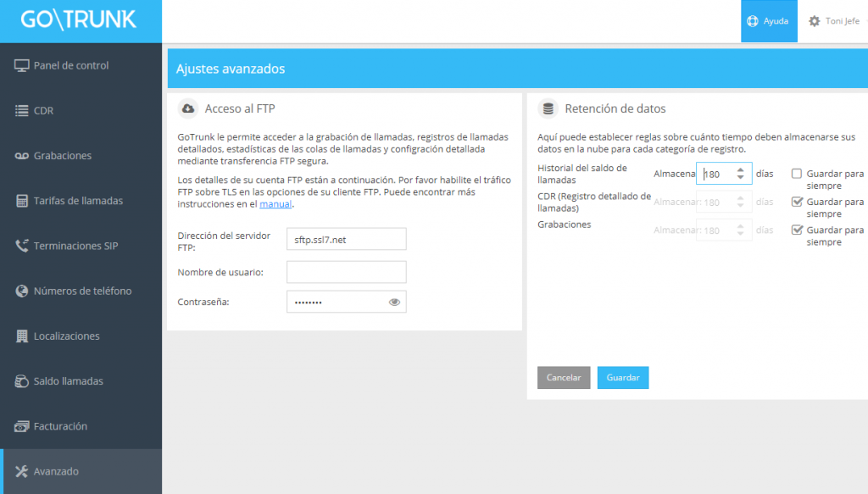Open the Grabaciones section
The height and width of the screenshot is (494, 868).
(81, 156)
